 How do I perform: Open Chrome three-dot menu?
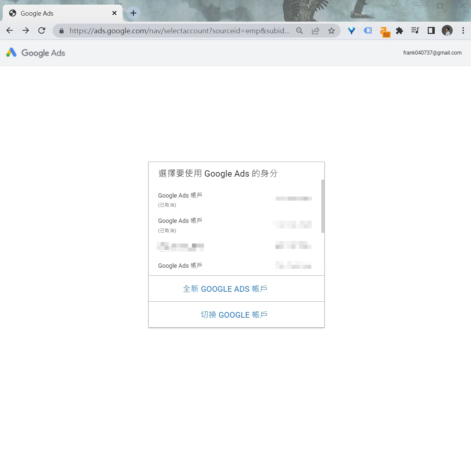click(463, 31)
